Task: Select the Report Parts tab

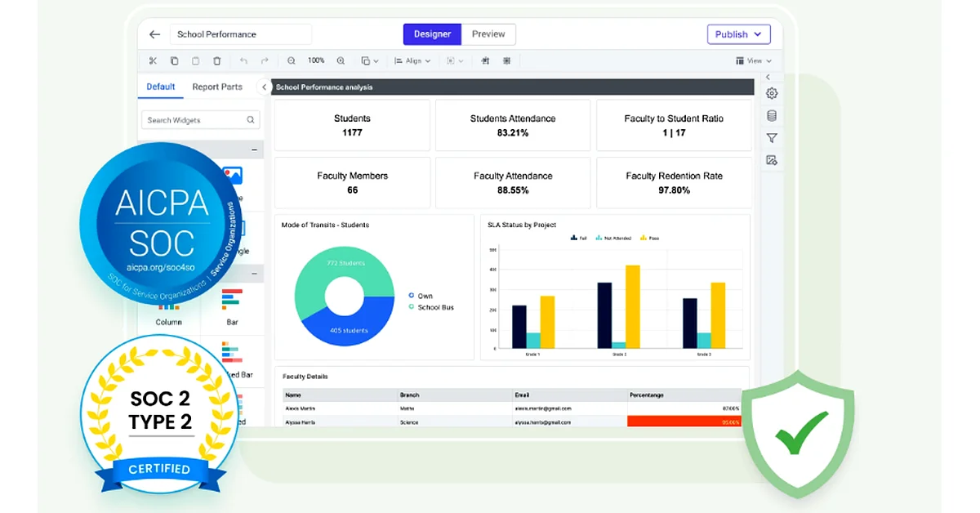Action: coord(217,87)
